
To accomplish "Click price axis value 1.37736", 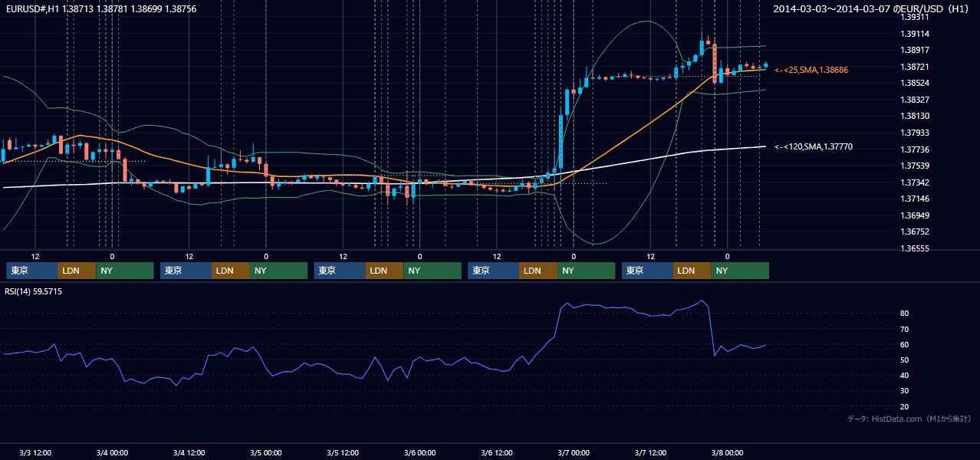I will pyautogui.click(x=914, y=149).
